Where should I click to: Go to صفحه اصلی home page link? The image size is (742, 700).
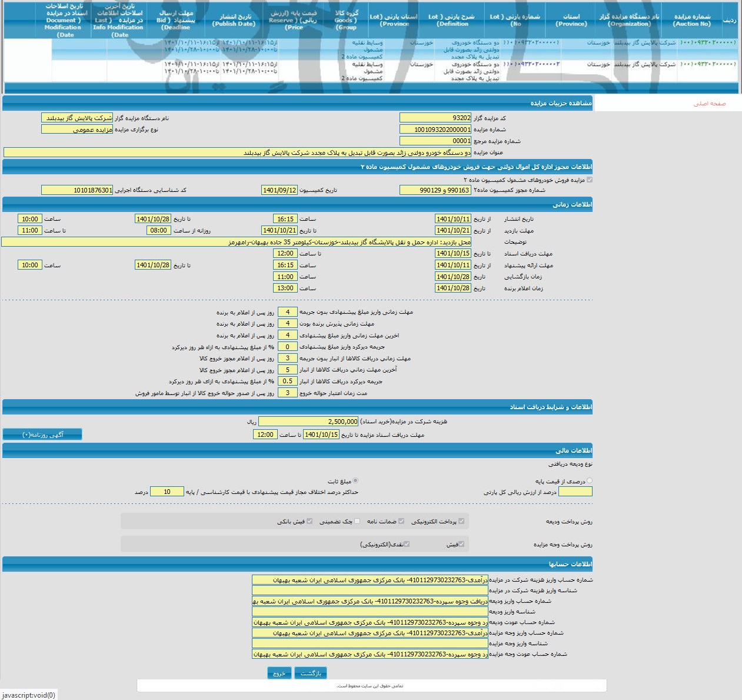point(709,104)
